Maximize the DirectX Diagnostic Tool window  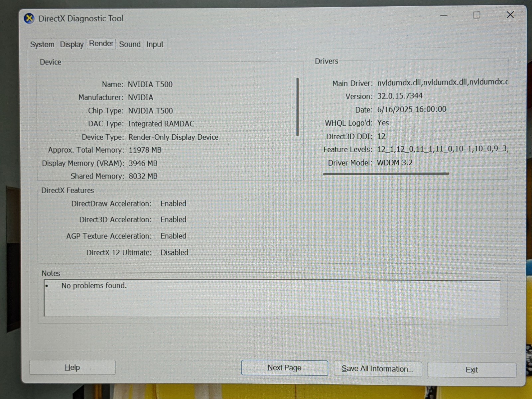point(476,15)
